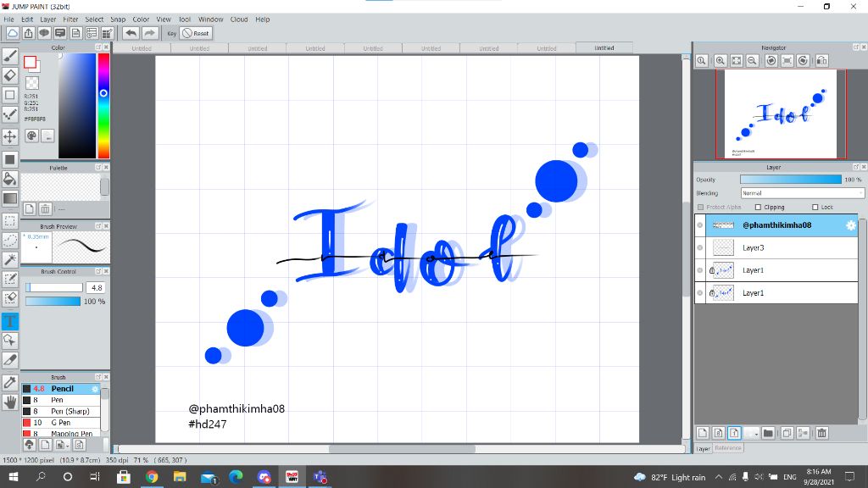The width and height of the screenshot is (868, 488).
Task: Choose the Select Eraser tool
Action: (10, 298)
